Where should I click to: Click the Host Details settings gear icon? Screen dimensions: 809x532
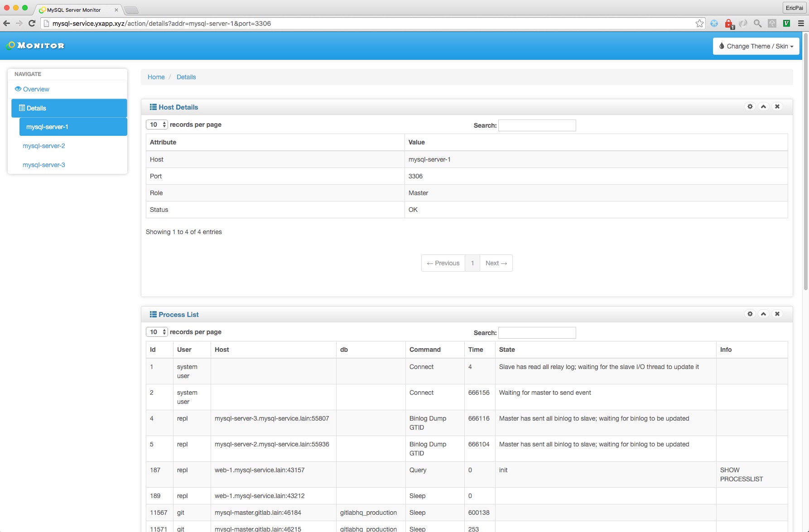750,107
